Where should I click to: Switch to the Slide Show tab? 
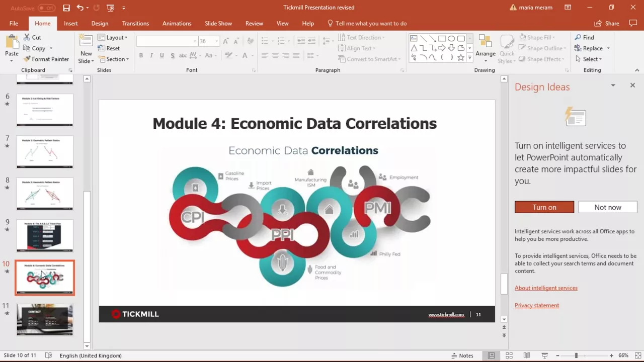218,23
